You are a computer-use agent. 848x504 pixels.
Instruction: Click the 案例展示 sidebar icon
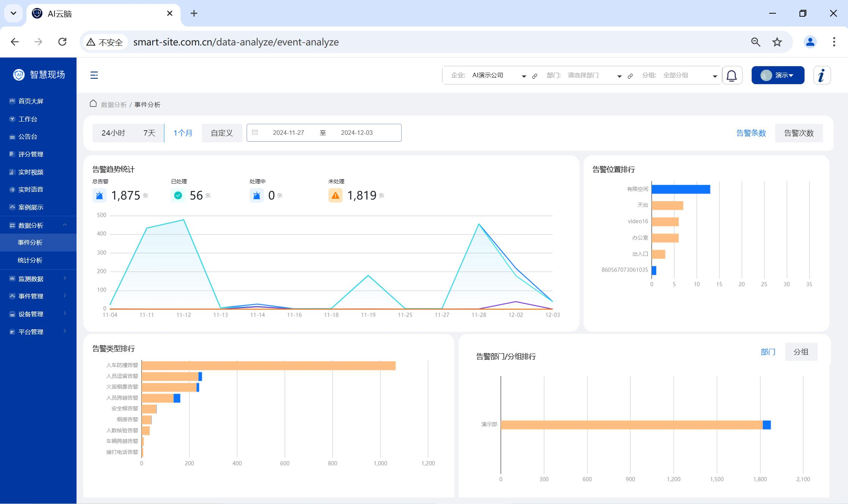tap(12, 207)
